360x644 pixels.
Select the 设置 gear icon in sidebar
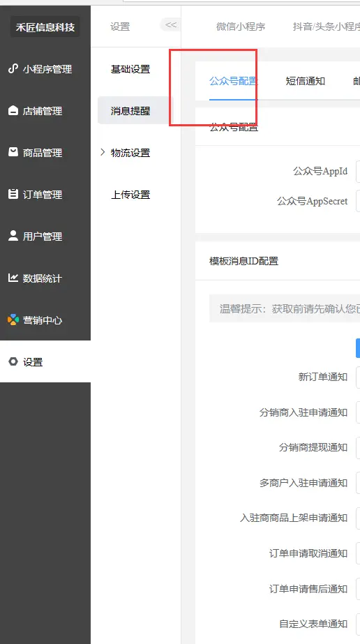tap(13, 362)
